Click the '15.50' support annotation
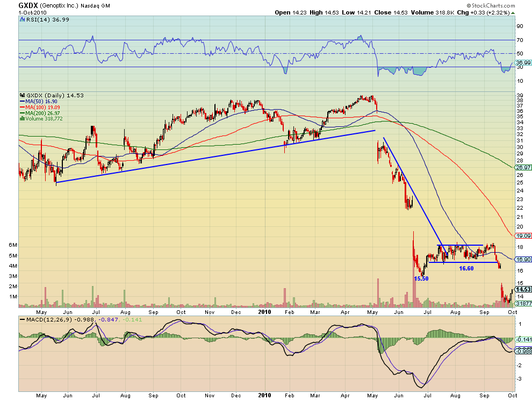This screenshot has width=532, height=400. 421,278
